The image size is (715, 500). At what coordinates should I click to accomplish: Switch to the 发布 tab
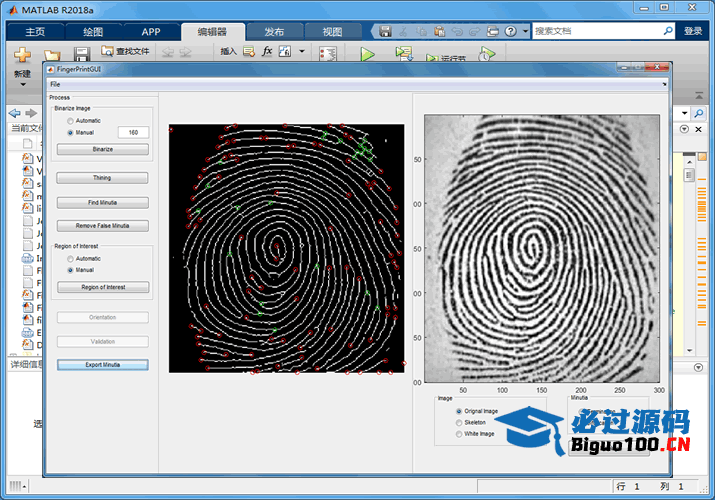pos(274,31)
